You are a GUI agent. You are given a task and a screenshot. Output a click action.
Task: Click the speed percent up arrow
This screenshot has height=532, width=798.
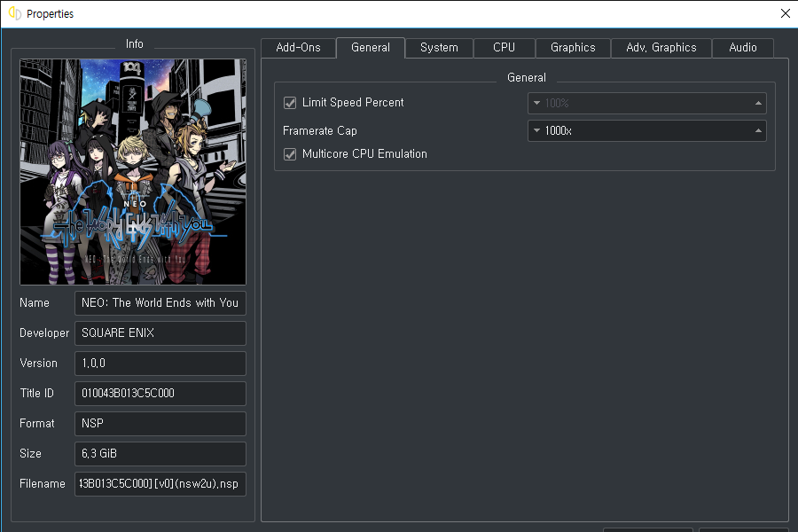758,103
